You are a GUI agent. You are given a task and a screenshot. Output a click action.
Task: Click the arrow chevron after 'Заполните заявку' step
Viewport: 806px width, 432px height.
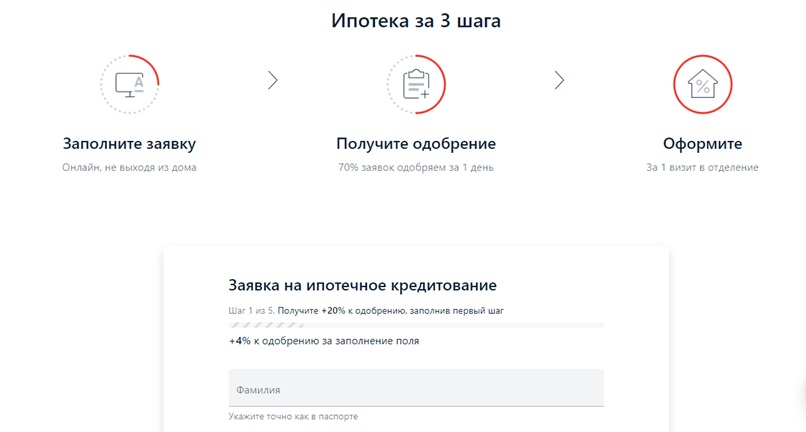tap(273, 80)
